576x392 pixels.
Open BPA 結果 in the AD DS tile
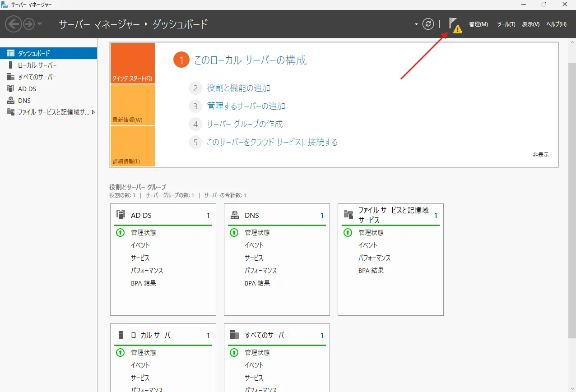(x=144, y=283)
